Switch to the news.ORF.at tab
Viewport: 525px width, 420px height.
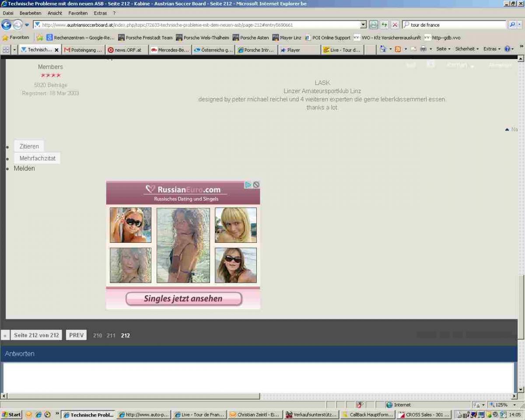click(127, 50)
